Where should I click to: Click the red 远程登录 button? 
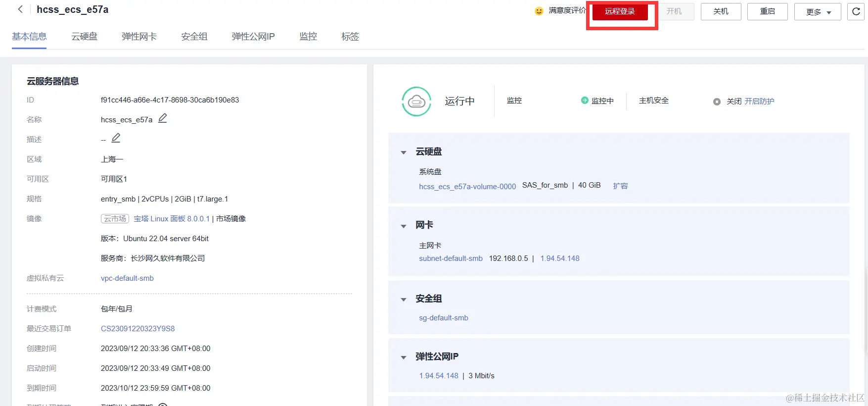(620, 11)
